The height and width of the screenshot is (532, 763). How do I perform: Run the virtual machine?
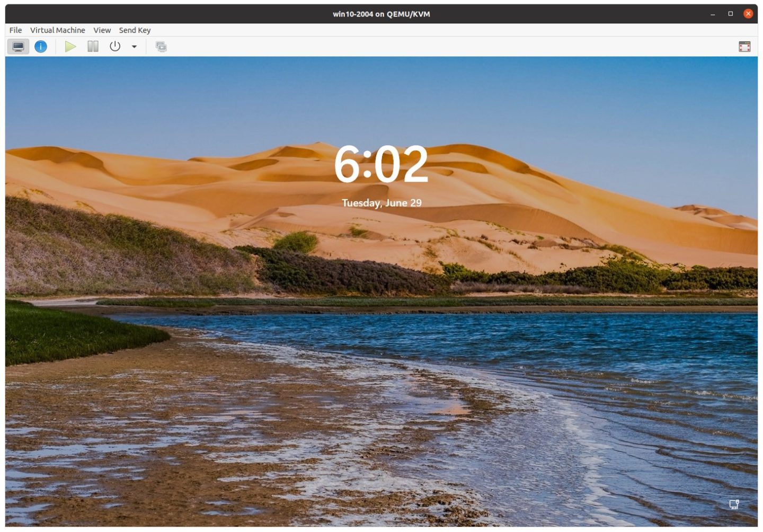[x=70, y=46]
